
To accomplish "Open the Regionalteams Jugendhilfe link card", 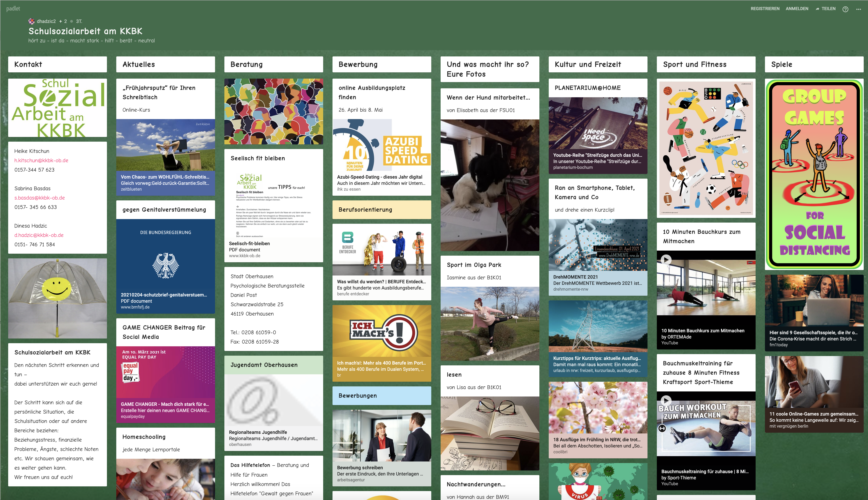I will coord(274,412).
